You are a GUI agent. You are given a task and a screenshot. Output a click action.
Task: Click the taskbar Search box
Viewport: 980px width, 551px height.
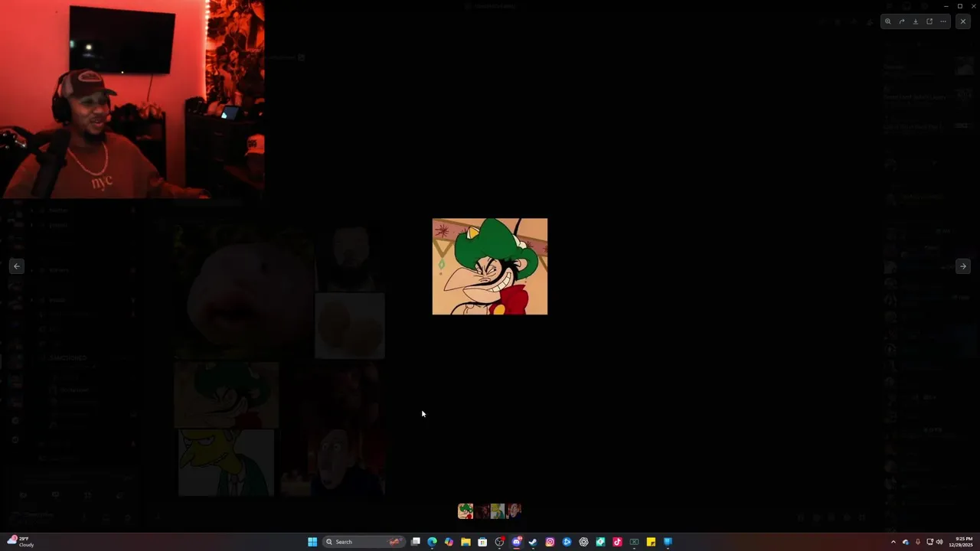pyautogui.click(x=363, y=542)
